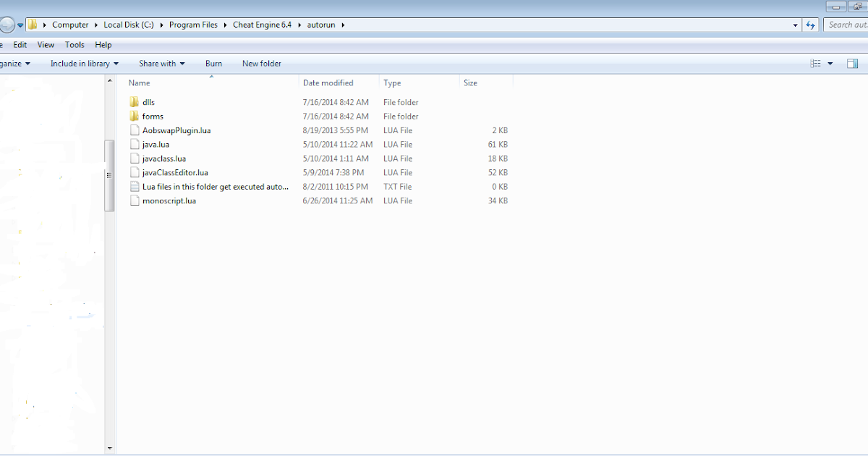Select the monoscript.lua file icon
This screenshot has height=456, width=868.
click(x=134, y=200)
